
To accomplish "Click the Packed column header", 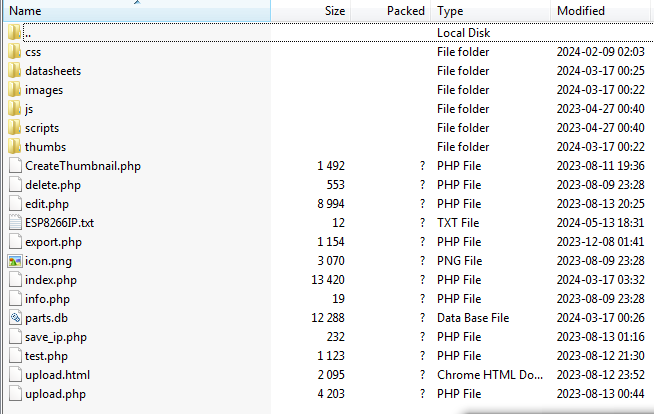I will click(x=391, y=11).
